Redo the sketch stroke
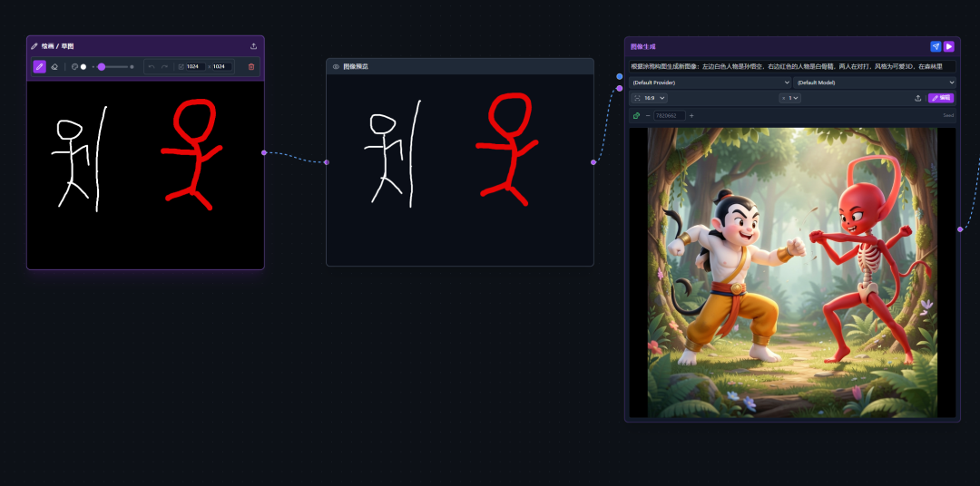 click(x=164, y=67)
